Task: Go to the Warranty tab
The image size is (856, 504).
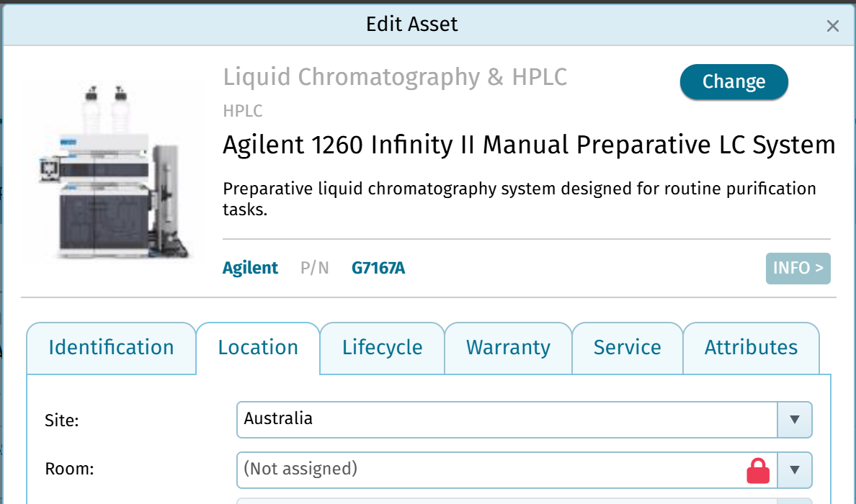Action: [x=508, y=348]
